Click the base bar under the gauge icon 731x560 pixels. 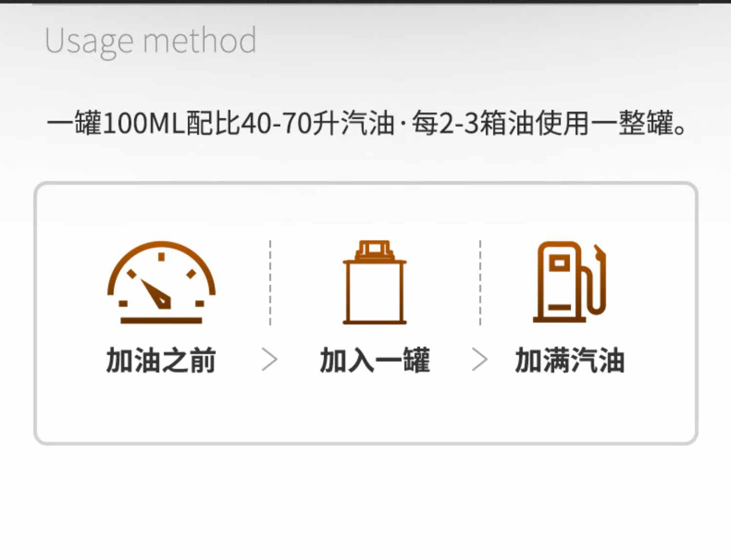tap(161, 320)
